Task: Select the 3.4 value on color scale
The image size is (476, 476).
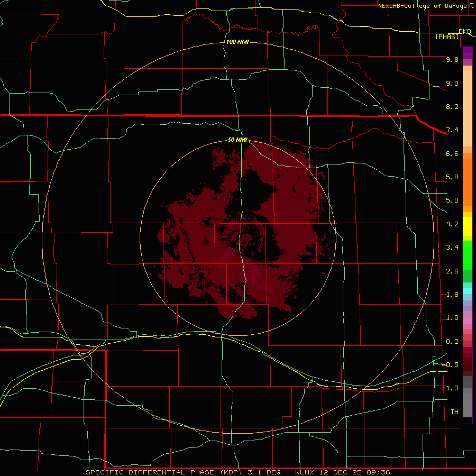Action: click(x=452, y=248)
